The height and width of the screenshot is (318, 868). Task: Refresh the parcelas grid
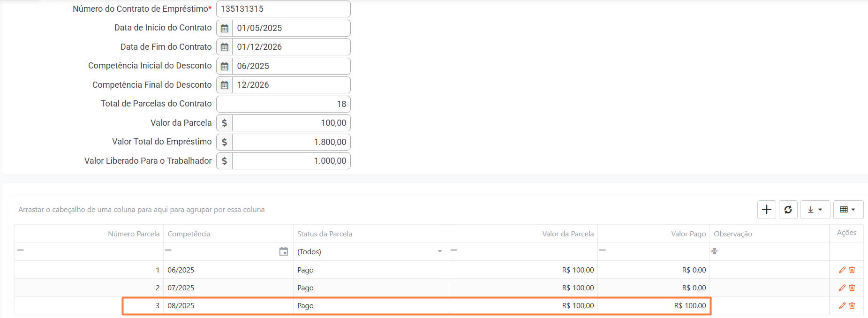788,210
